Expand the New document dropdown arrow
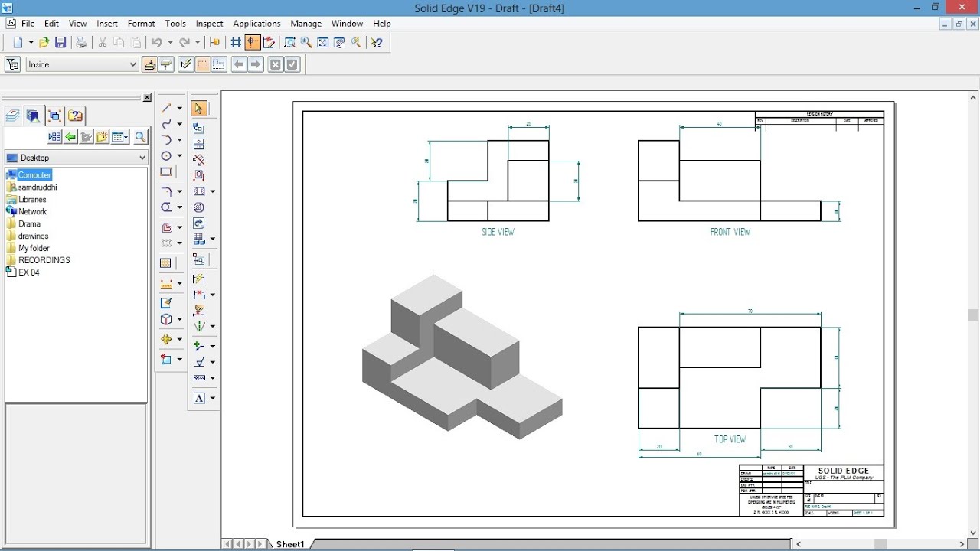Viewport: 980px width, 551px height. tap(31, 43)
